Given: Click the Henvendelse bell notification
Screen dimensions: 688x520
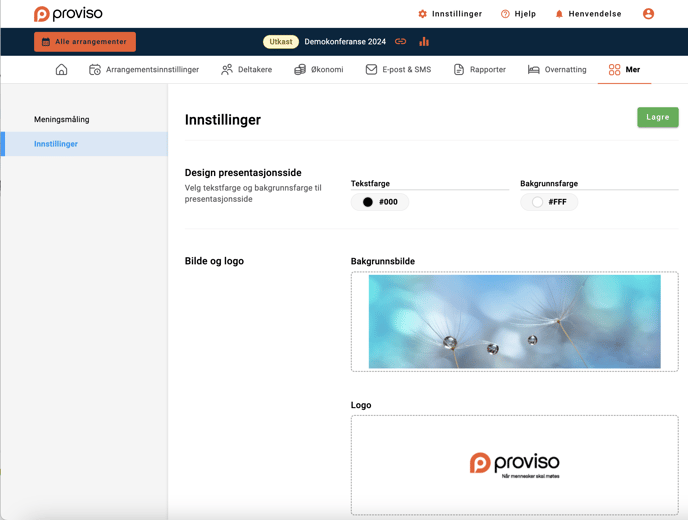Looking at the screenshot, I should click(x=588, y=14).
